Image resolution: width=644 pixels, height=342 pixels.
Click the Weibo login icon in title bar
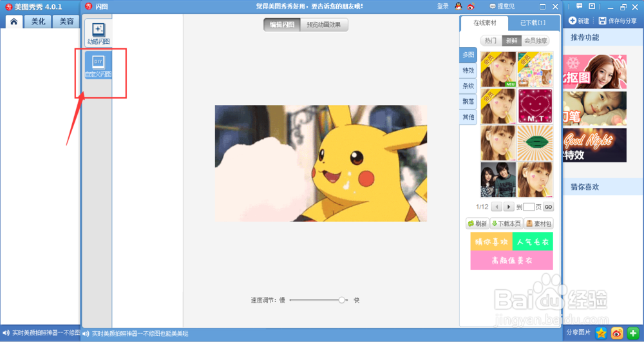(x=471, y=6)
